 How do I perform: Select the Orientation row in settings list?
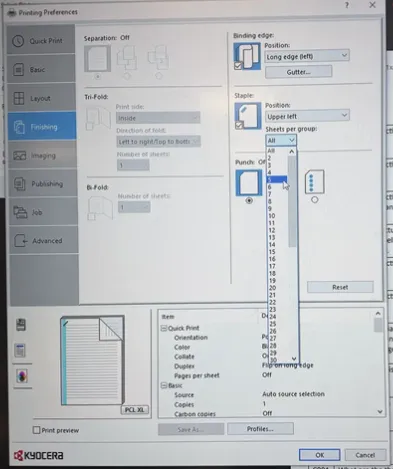point(266,337)
